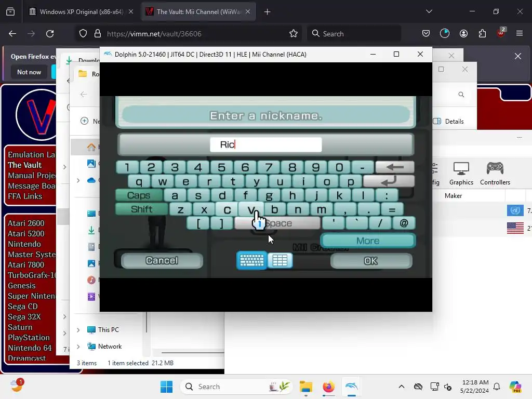Show hidden system tray icons
532x399 pixels.
[402, 387]
